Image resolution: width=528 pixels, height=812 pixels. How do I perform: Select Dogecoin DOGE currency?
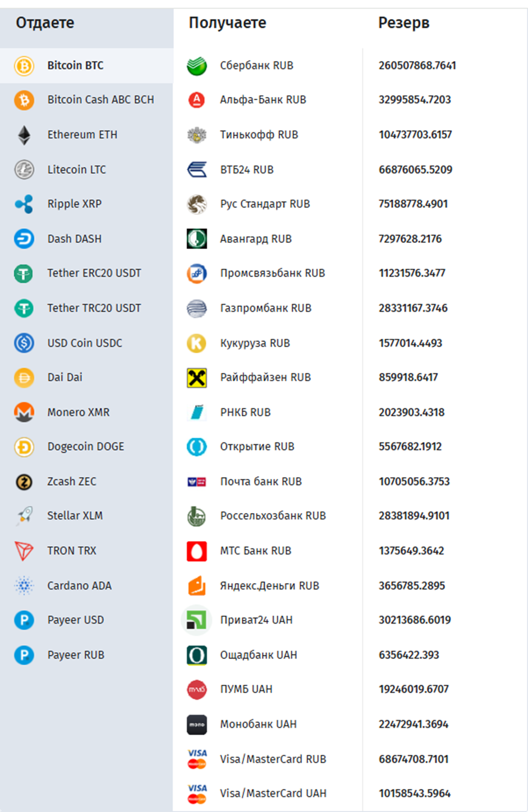[x=85, y=446]
